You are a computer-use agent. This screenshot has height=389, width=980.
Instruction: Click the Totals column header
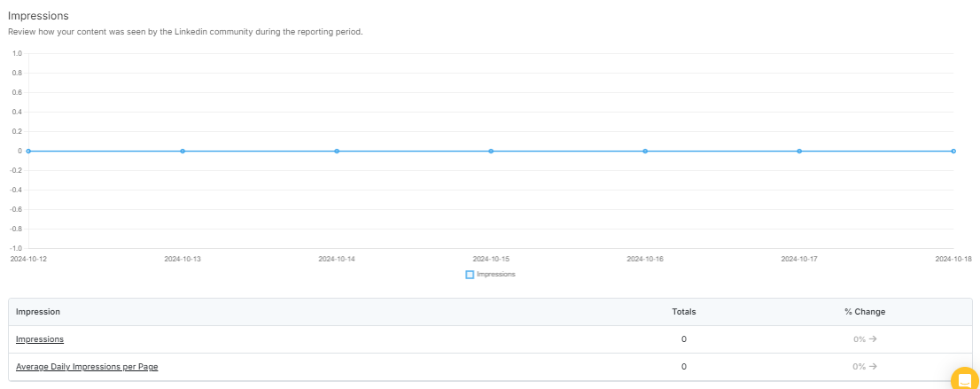(684, 311)
